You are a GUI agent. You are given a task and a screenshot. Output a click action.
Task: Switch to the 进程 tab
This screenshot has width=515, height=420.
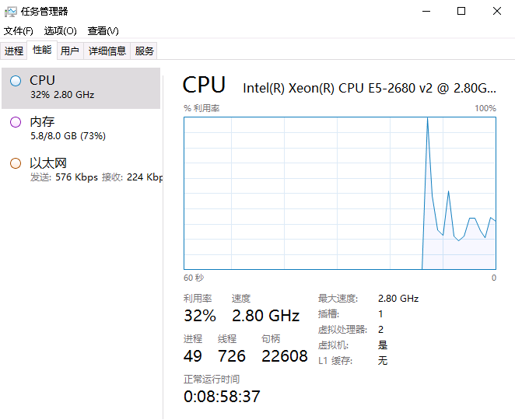click(14, 51)
